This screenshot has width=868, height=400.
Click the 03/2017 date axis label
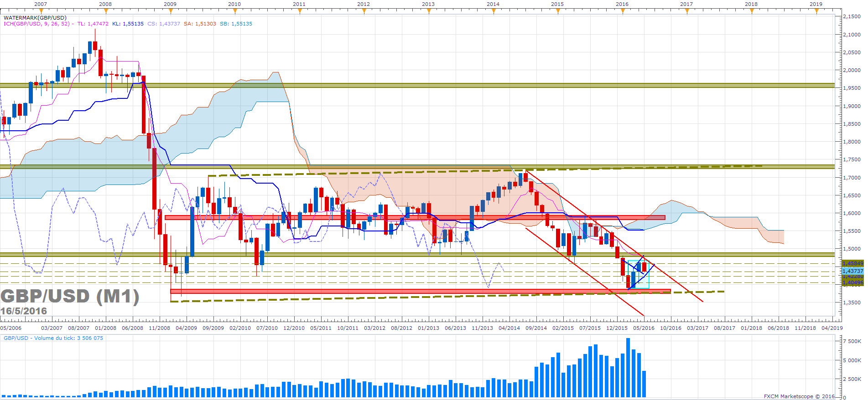click(x=697, y=328)
